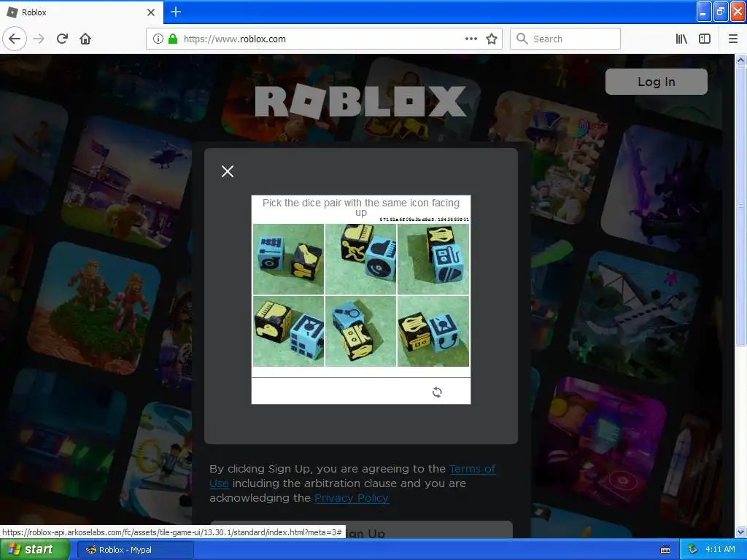Viewport: 747px width, 560px height.
Task: Pick the bottom-left dice pair image
Action: point(288,331)
